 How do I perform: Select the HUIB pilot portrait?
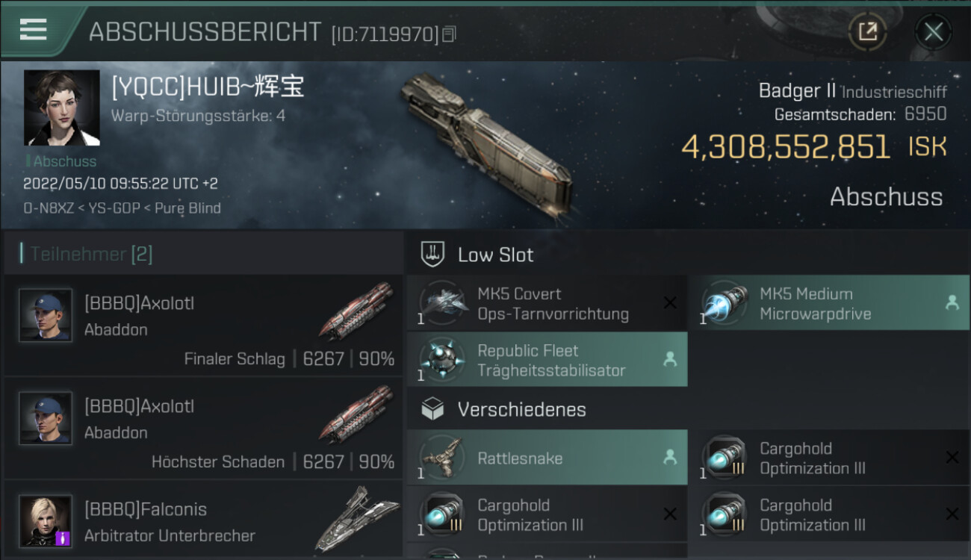point(61,108)
